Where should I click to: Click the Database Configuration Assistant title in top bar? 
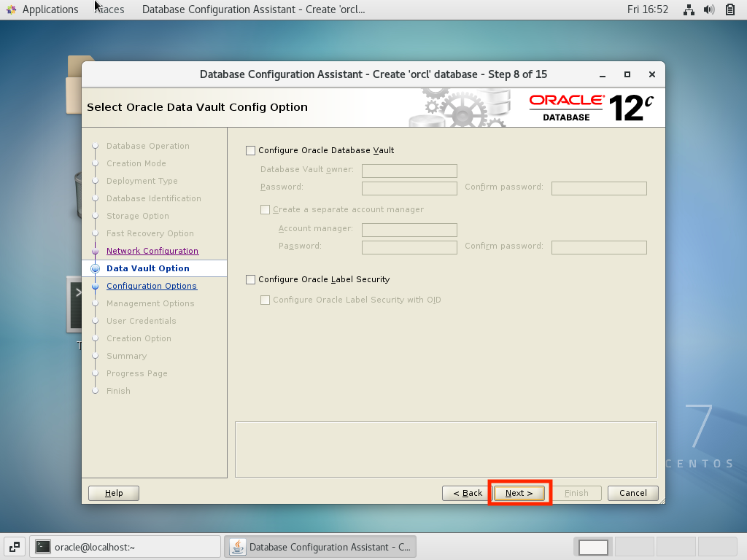click(253, 9)
